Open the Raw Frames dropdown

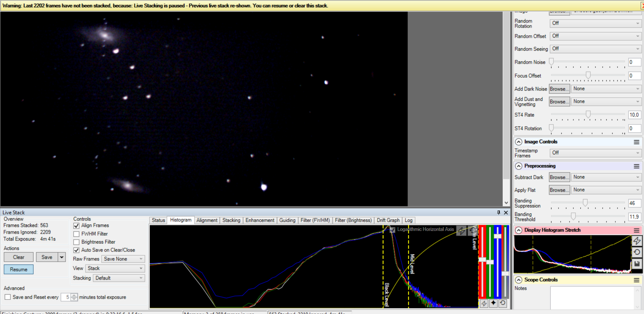coord(123,259)
